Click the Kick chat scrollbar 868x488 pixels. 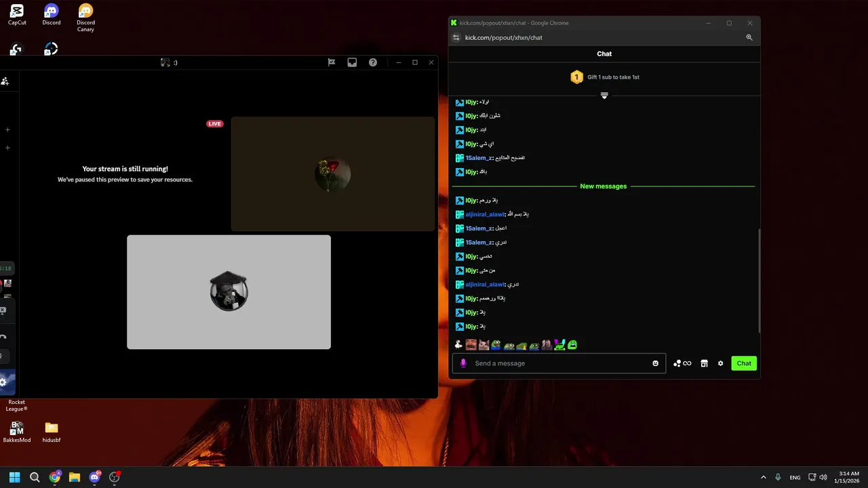tap(759, 281)
